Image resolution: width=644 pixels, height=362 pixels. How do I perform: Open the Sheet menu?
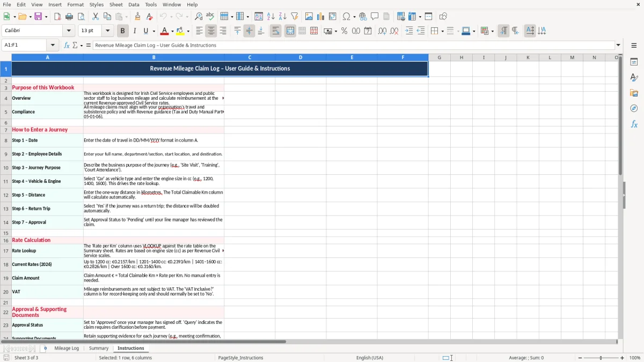coord(116,4)
